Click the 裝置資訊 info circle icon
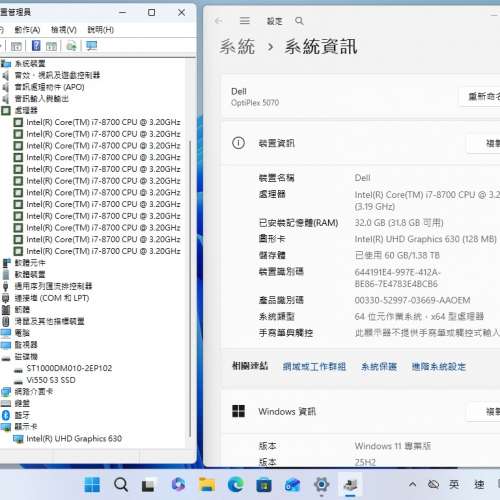Viewport: 500px width, 500px height. click(238, 143)
